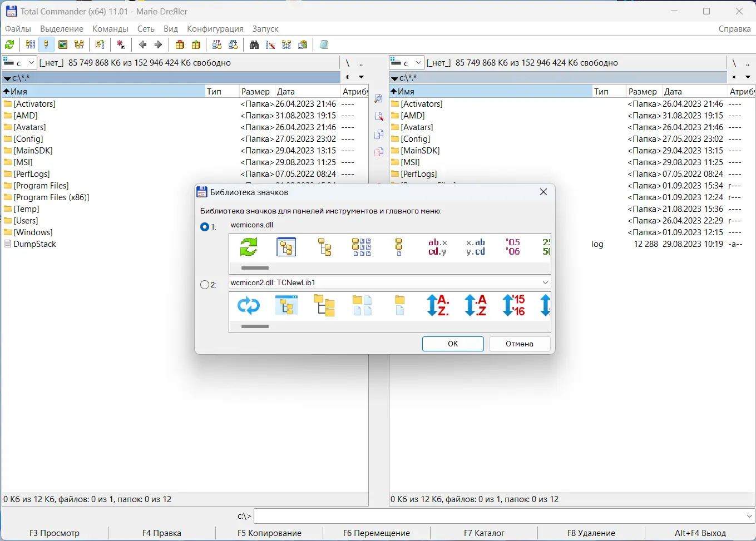
Task: Click the edit icon in the middle vertical bar
Action: click(379, 116)
